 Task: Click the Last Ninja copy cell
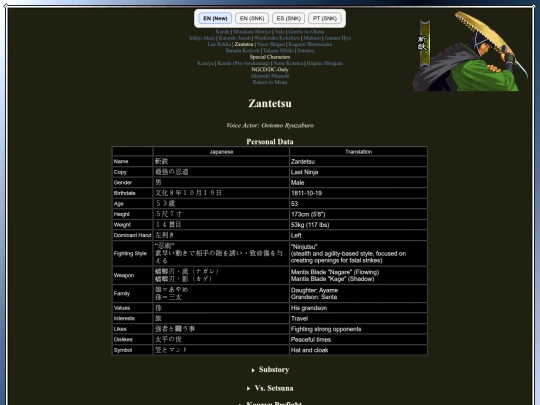[x=359, y=172]
